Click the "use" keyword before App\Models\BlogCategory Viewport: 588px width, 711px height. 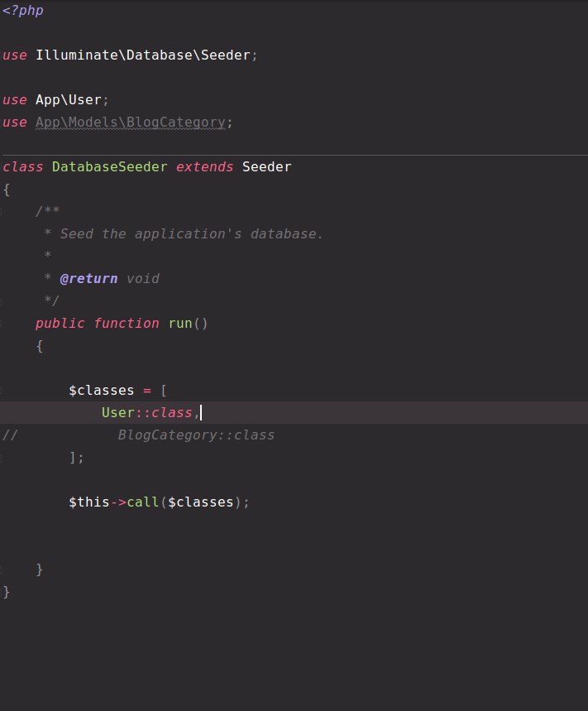15,123
